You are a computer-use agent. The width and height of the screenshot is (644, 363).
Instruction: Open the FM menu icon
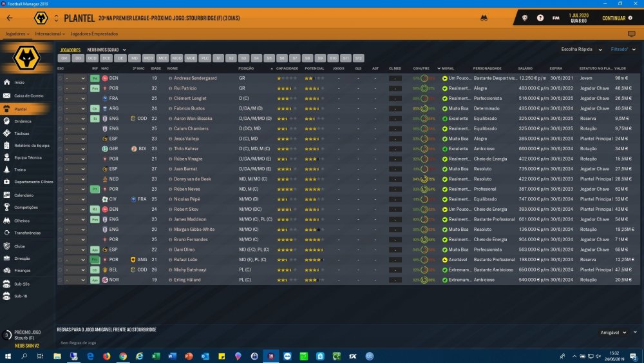(556, 18)
